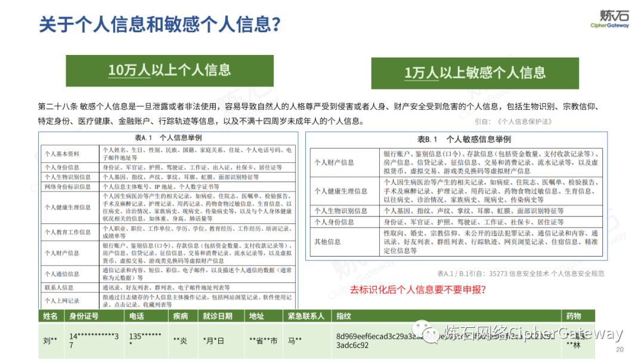Click 个人健康生理信息 in table A.1
The height and width of the screenshot is (363, 644).
tap(68, 207)
